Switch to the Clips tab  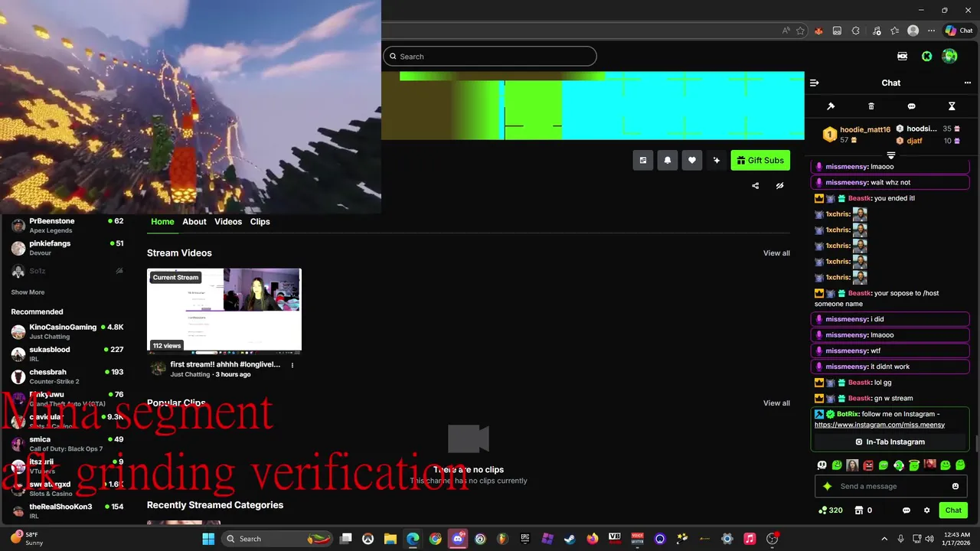260,221
